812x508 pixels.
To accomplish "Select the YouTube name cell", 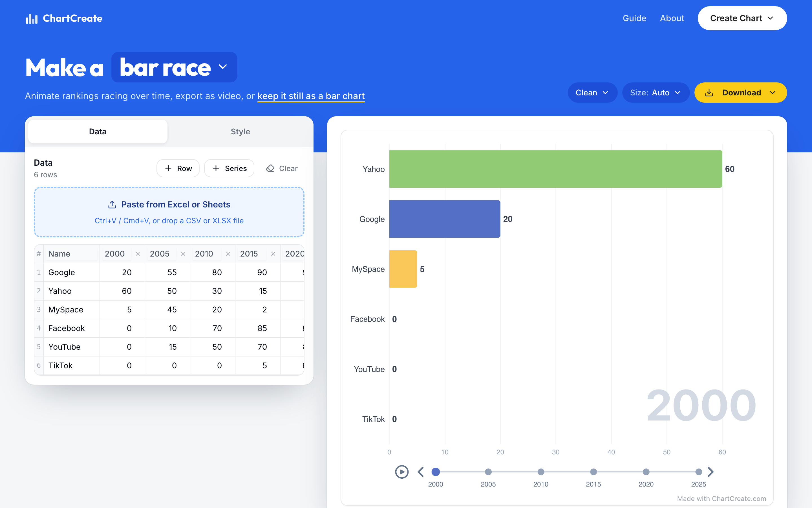I will 71,347.
